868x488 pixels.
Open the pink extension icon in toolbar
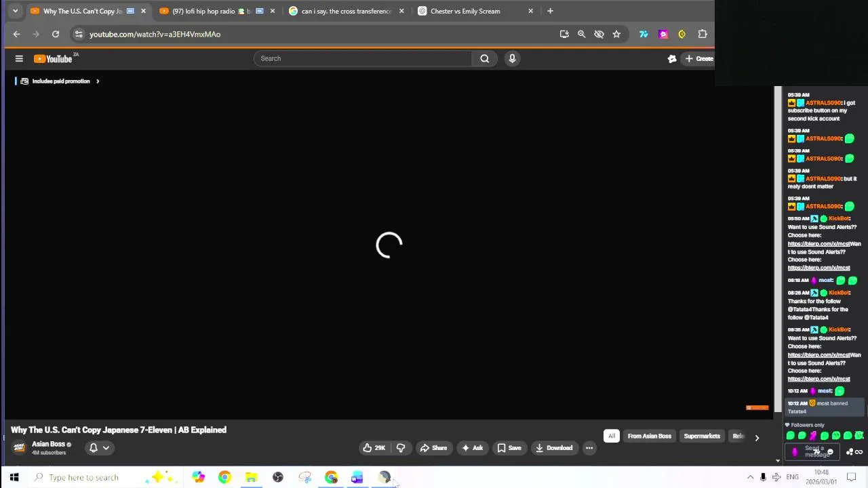pos(663,34)
